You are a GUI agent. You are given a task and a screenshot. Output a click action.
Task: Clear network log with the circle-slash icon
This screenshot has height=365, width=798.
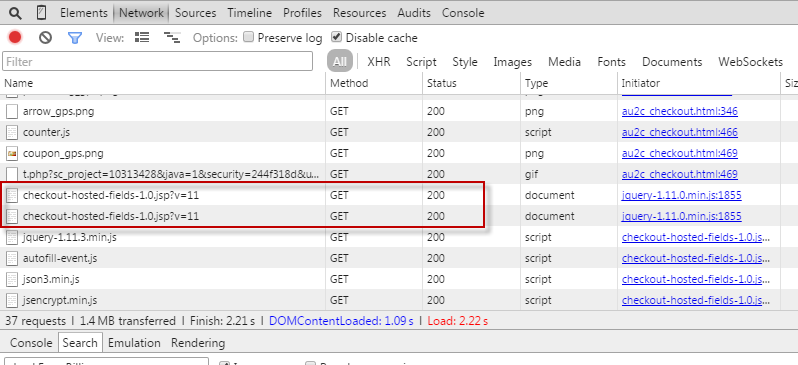[x=45, y=38]
